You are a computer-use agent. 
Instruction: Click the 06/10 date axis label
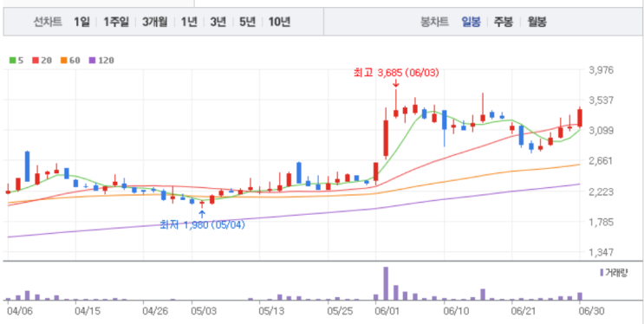click(455, 312)
